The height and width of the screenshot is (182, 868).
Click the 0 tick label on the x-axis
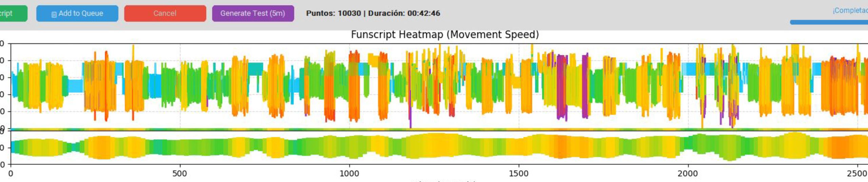[11, 174]
